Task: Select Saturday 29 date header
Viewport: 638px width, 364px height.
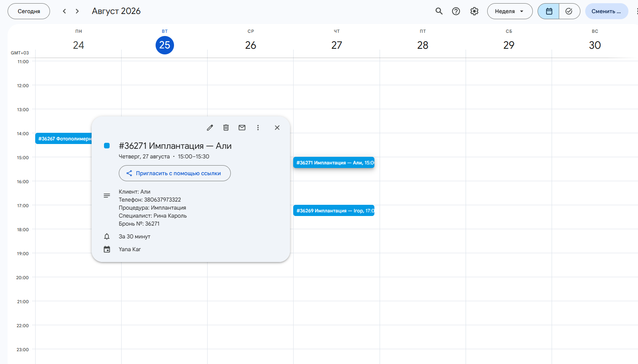Action: (509, 45)
